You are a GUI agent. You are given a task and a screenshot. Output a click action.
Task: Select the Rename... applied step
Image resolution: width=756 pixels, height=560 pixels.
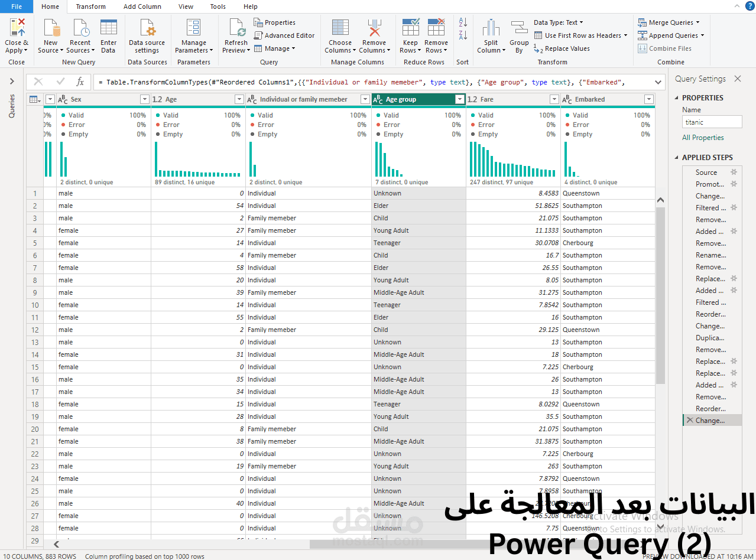click(712, 255)
